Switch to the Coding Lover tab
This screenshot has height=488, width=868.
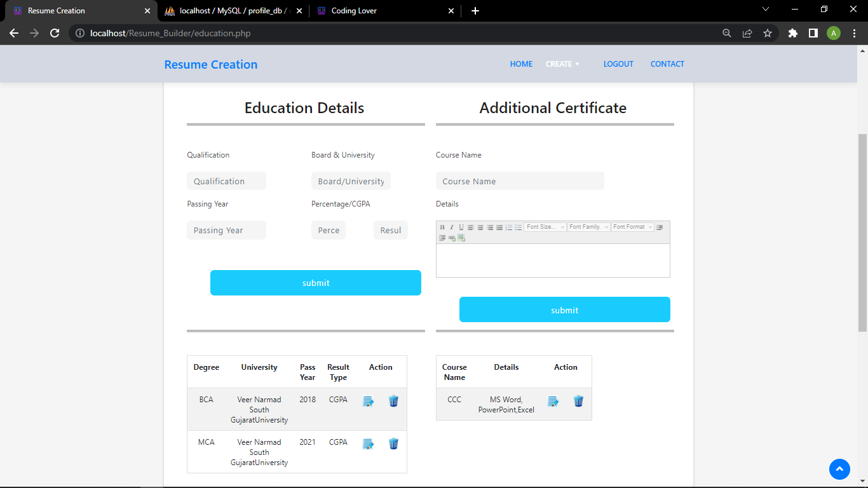[385, 11]
